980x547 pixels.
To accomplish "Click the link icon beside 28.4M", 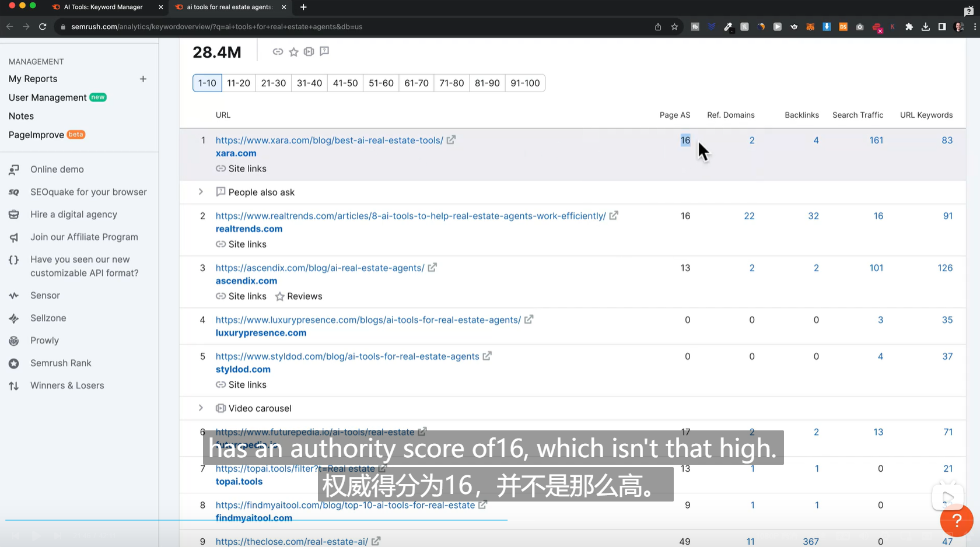I will tap(278, 52).
